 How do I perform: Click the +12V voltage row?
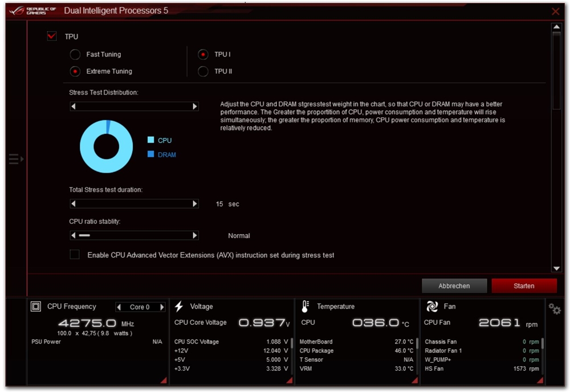tap(231, 351)
